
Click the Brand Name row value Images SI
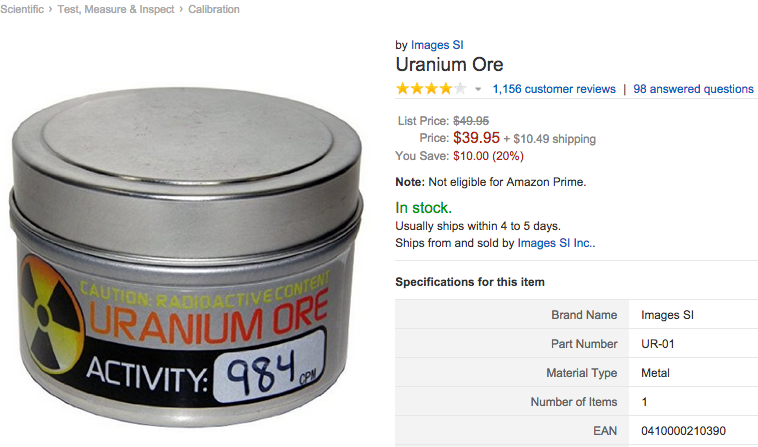coord(667,315)
